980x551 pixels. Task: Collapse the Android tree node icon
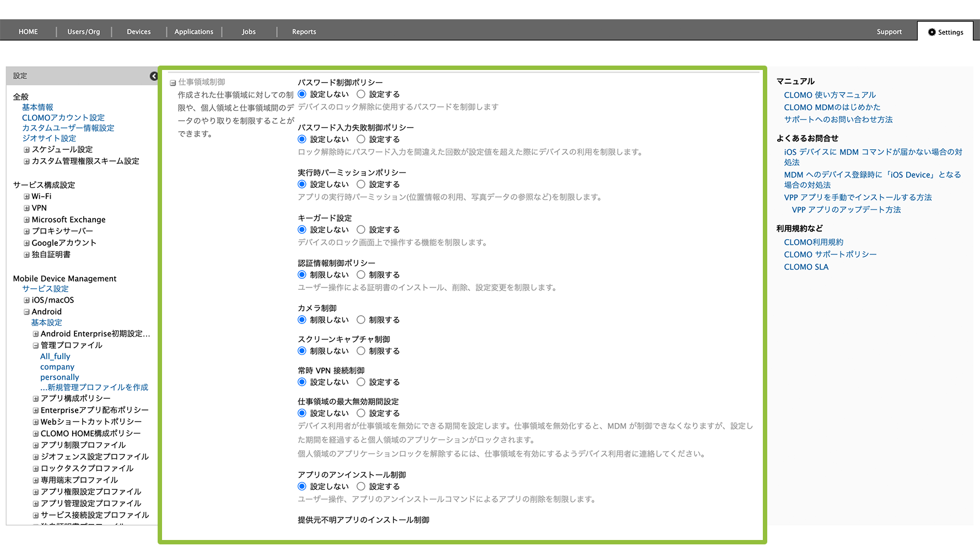[x=26, y=312]
